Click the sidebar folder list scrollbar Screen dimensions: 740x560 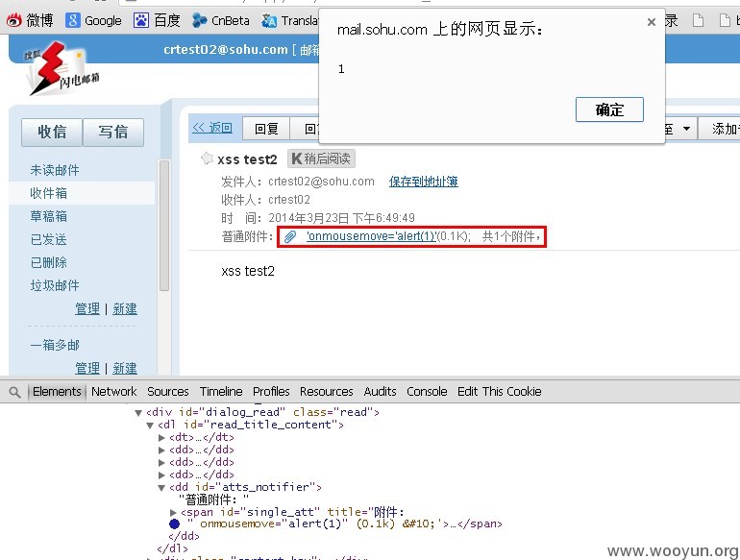click(163, 226)
